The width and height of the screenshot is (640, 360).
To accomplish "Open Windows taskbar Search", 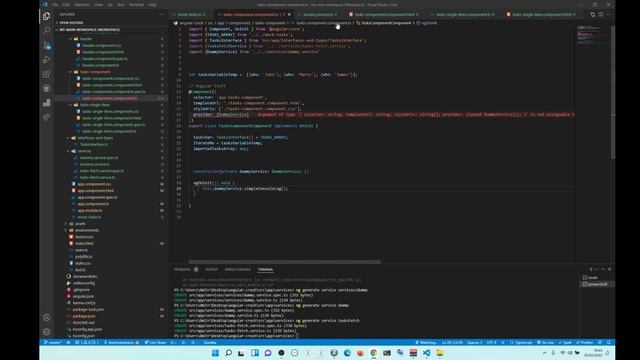I will coord(228,353).
